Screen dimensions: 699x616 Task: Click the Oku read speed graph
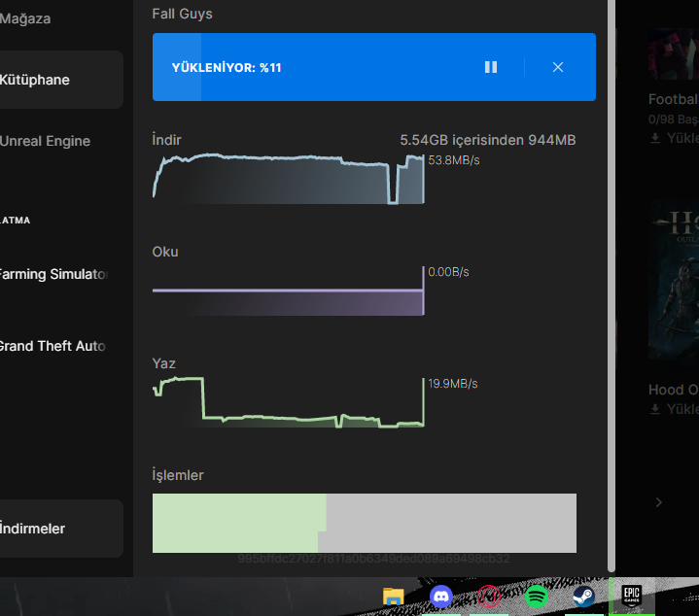(288, 291)
